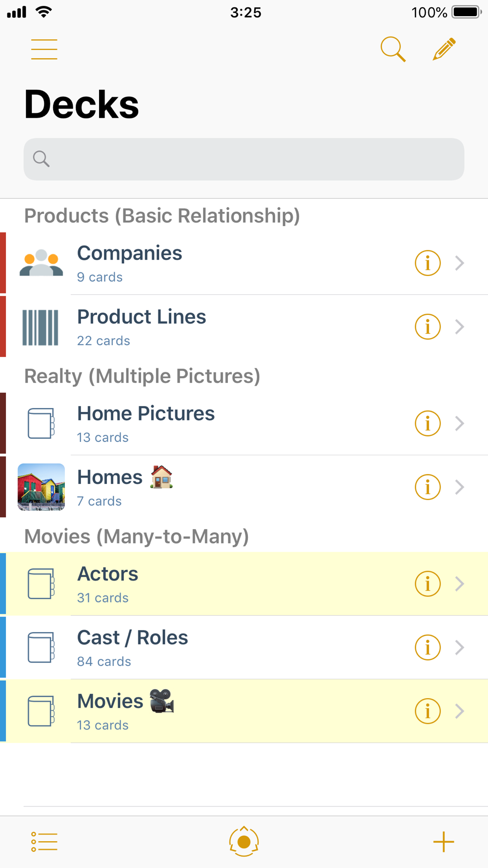
Task: Expand the Homes deck chevron
Action: pyautogui.click(x=460, y=487)
